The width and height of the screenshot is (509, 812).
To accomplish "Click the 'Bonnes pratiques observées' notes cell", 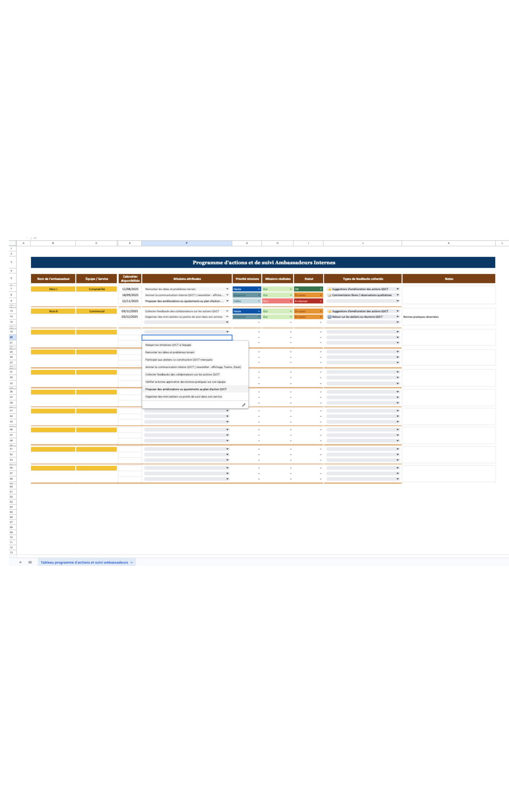I will [x=448, y=317].
